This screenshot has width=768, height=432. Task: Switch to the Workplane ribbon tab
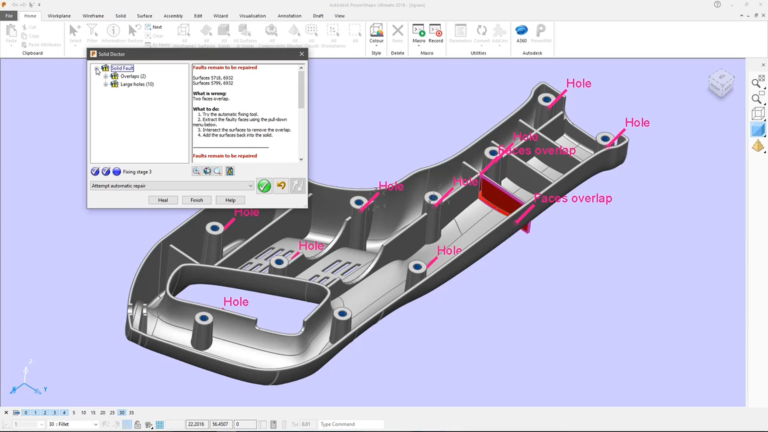pyautogui.click(x=59, y=16)
